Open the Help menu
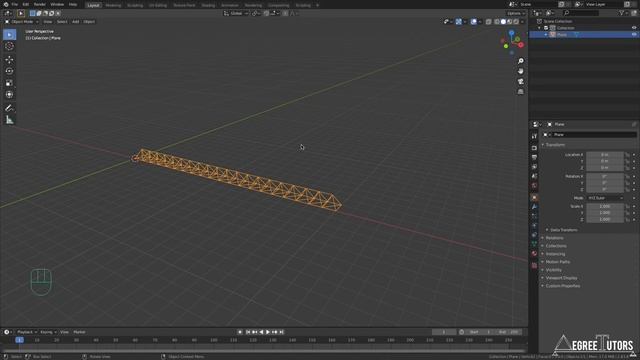 click(73, 4)
